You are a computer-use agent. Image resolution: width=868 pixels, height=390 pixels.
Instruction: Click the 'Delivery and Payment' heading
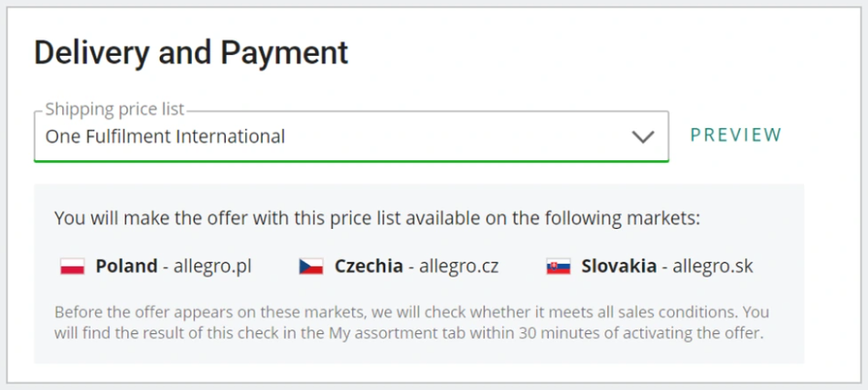click(x=191, y=52)
